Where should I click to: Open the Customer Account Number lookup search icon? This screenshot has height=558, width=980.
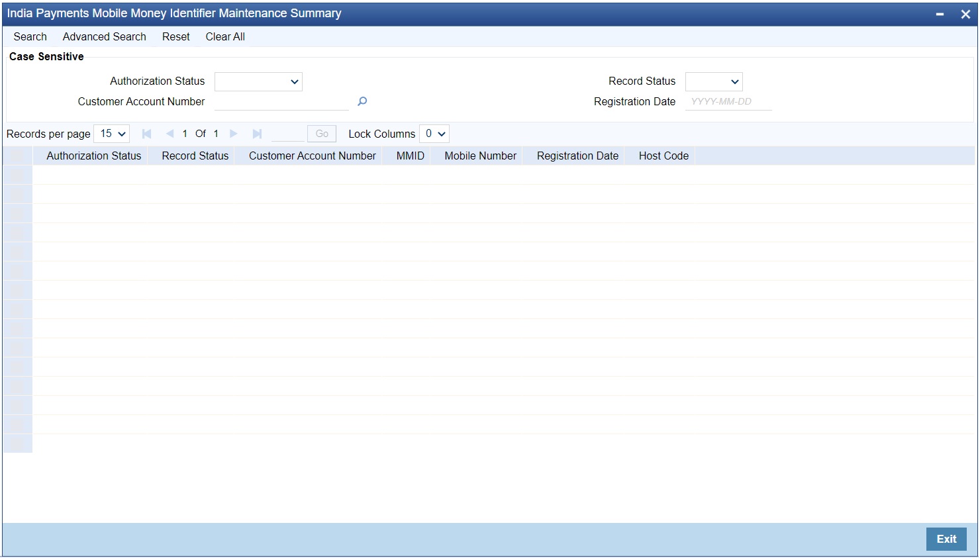362,101
